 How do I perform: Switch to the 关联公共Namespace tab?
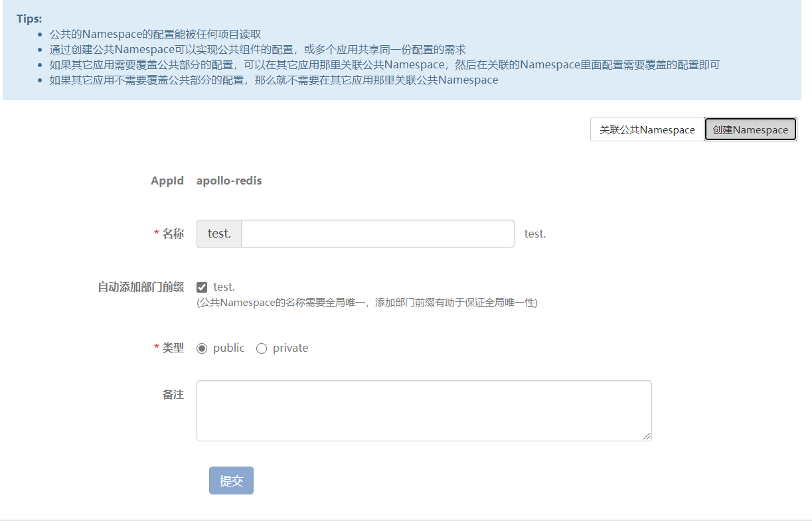[x=647, y=129]
